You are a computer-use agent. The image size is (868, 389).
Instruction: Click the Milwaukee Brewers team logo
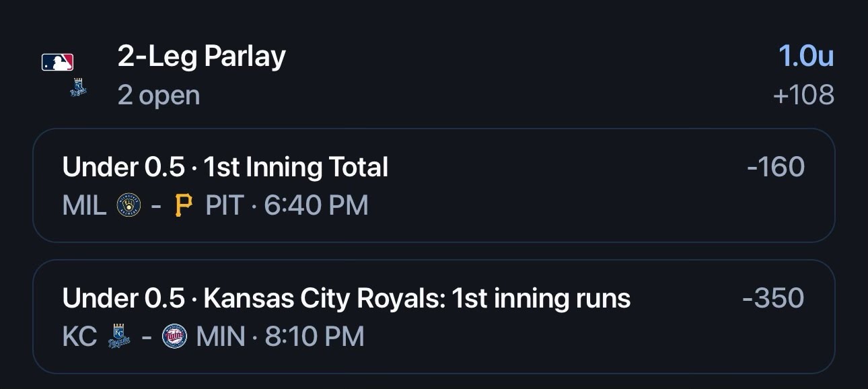coord(129,205)
